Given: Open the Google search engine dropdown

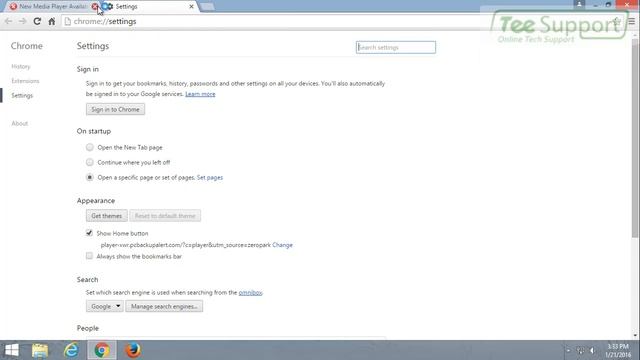Looking at the screenshot, I should click(104, 306).
